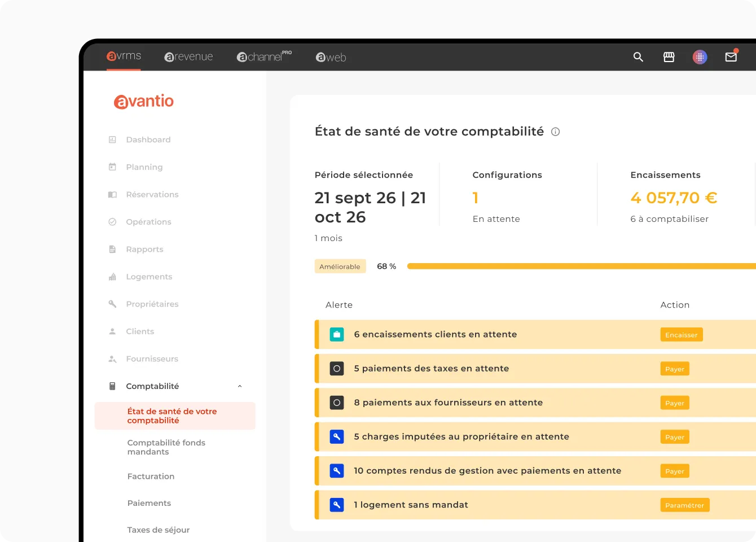Open Réservations menu item
This screenshot has height=542, width=756.
[x=152, y=194]
